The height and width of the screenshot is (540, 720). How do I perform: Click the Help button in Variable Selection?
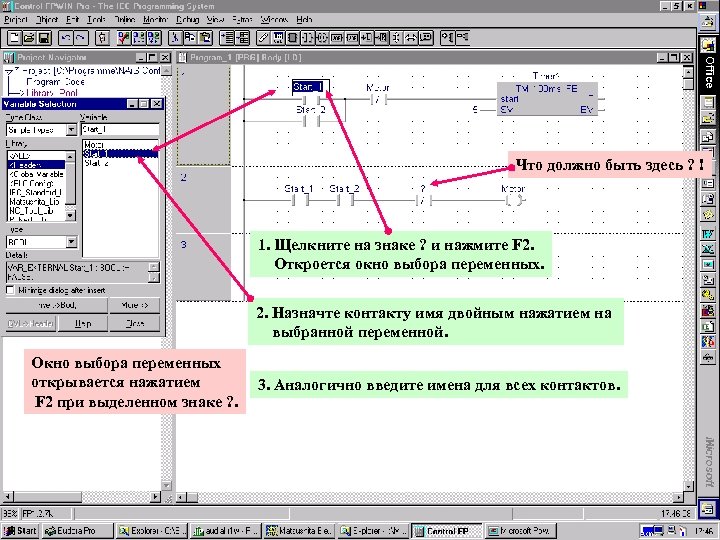[x=83, y=323]
